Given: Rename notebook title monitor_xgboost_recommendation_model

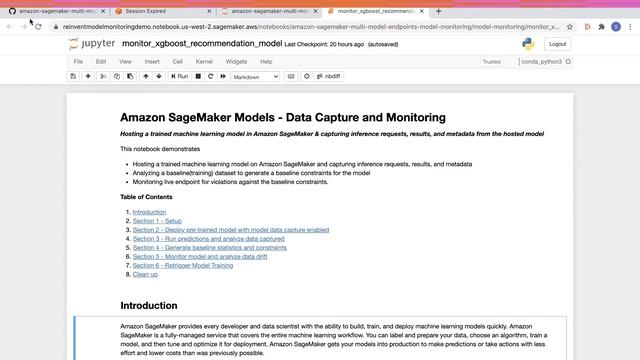Looking at the screenshot, I should [x=202, y=43].
